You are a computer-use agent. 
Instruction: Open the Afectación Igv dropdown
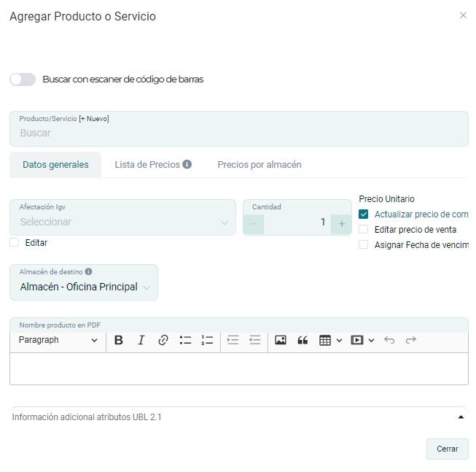point(122,222)
